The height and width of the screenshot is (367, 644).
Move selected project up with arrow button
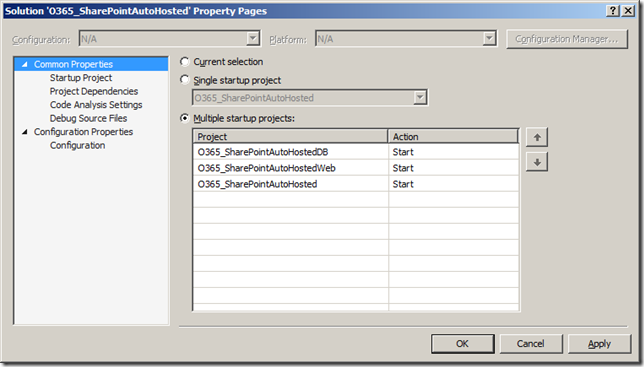click(537, 137)
